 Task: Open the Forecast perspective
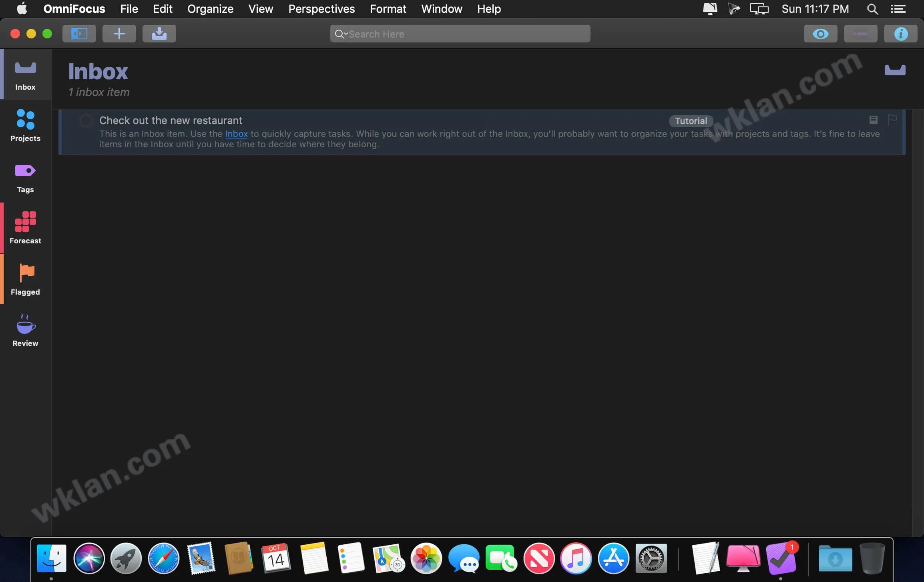click(x=26, y=228)
